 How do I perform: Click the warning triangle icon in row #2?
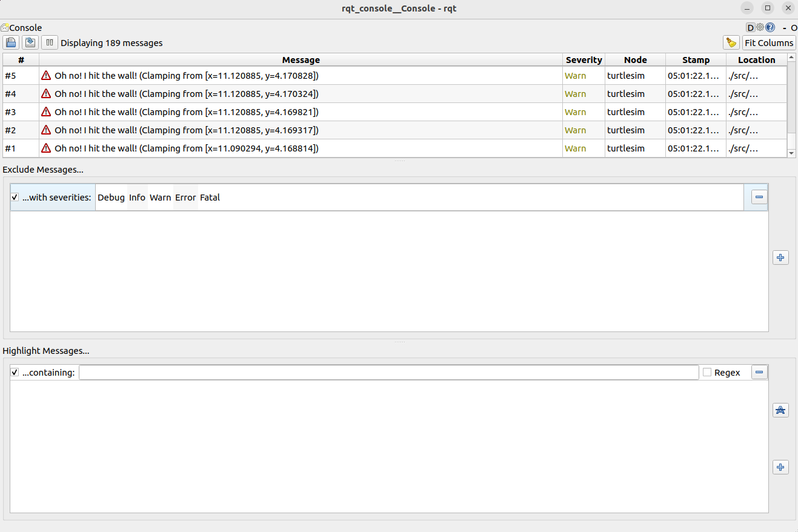point(46,130)
